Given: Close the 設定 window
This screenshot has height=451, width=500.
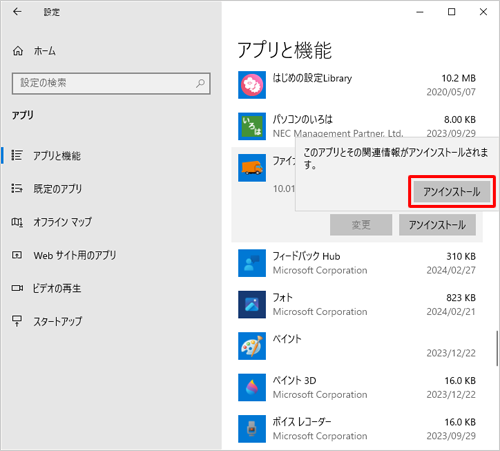Looking at the screenshot, I should coord(483,12).
